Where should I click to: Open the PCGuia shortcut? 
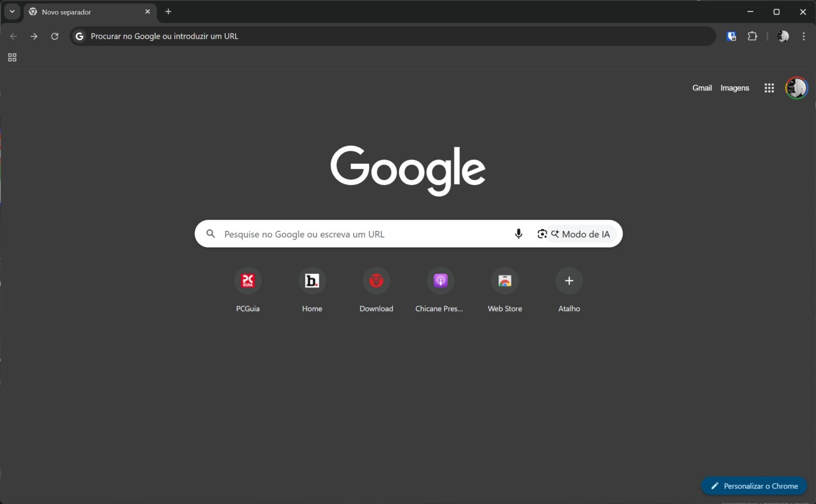click(248, 281)
